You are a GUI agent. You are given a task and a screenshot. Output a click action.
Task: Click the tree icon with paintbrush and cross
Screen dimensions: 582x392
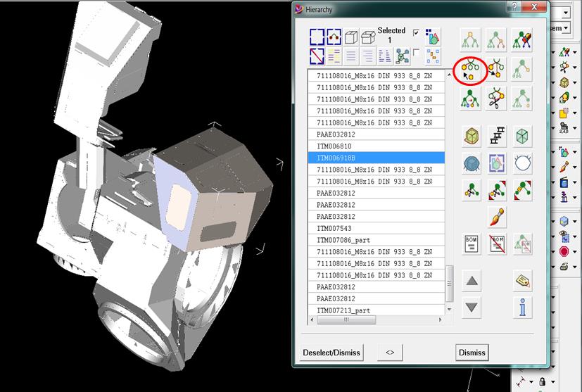[x=522, y=39]
